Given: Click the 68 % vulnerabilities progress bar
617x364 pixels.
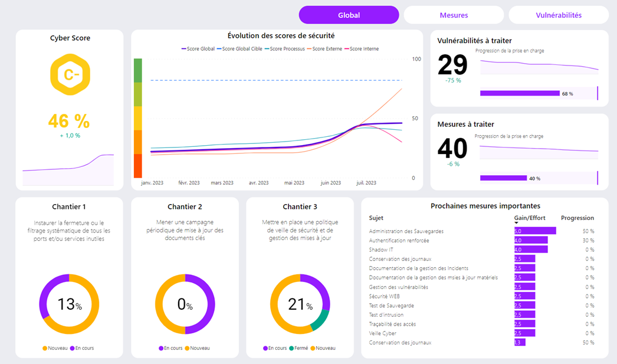Looking at the screenshot, I should tap(520, 93).
